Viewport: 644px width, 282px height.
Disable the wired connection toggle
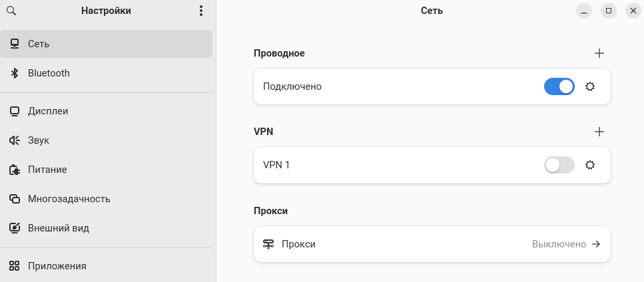[x=559, y=86]
